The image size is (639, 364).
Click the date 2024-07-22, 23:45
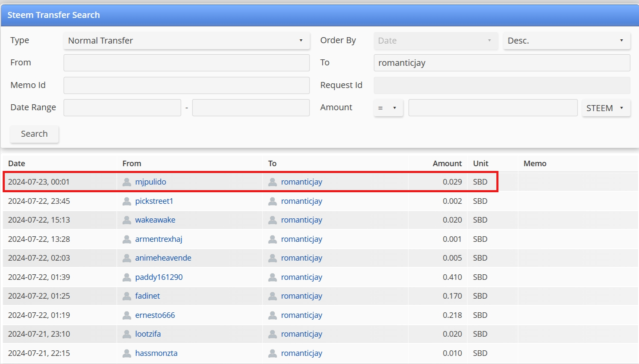click(39, 201)
